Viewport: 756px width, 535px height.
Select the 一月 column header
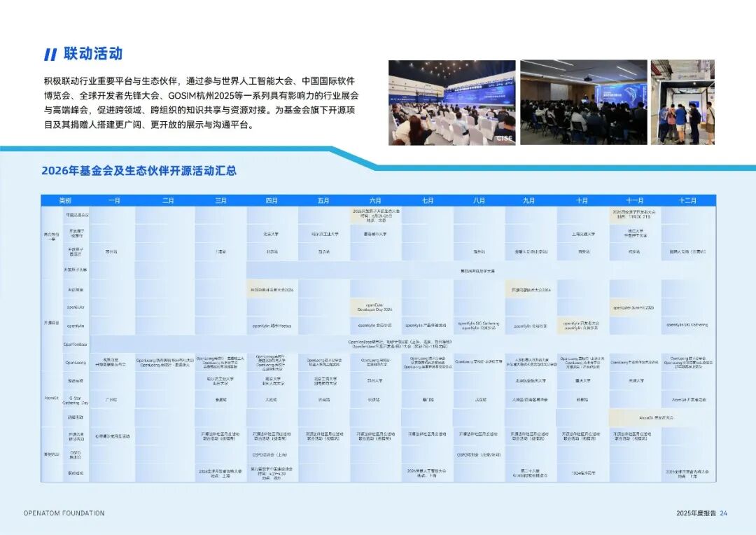click(x=115, y=200)
